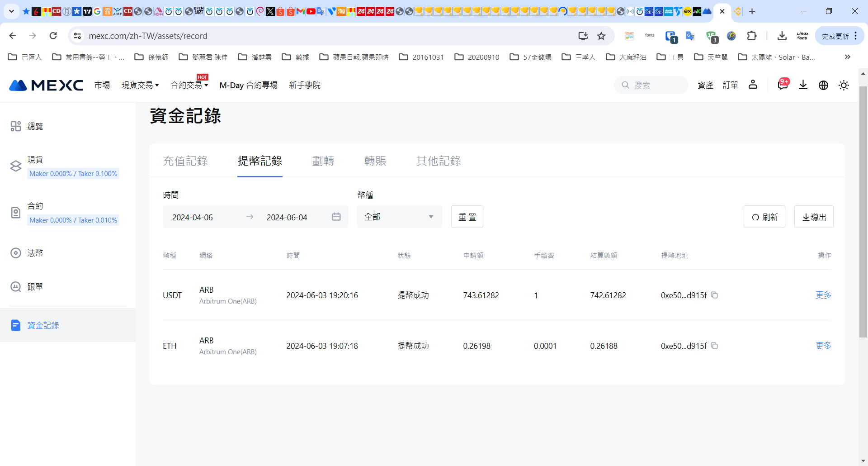
Task: Open the 訂單 orders header link
Action: 730,85
